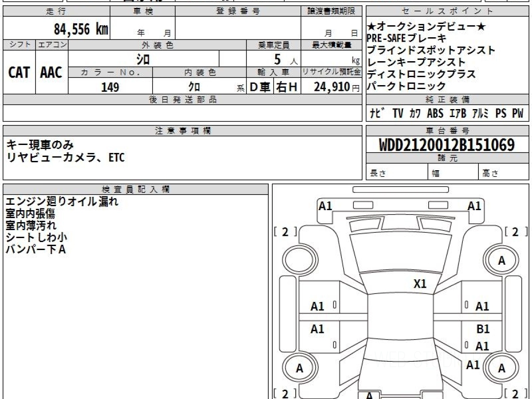The width and height of the screenshot is (532, 399).
Task: Select the seating capacity value 5 人
Action: [285, 59]
